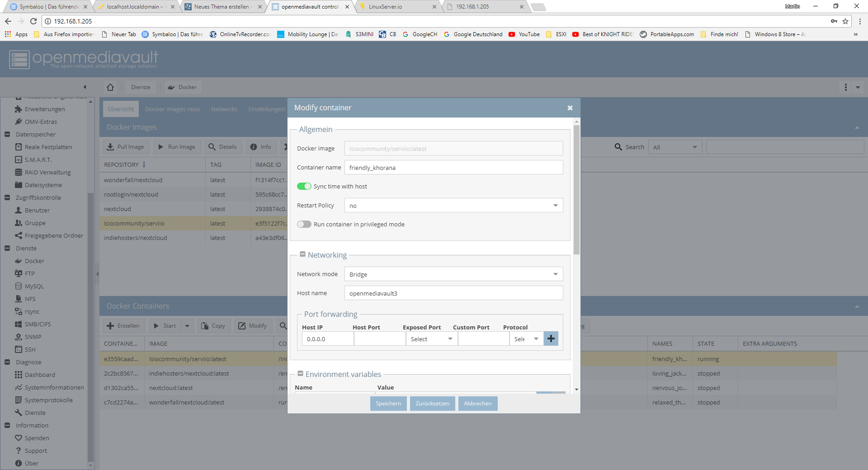Screen dimensions: 868x470
Task: Open OMV-Extras in the sidebar
Action: [x=41, y=122]
